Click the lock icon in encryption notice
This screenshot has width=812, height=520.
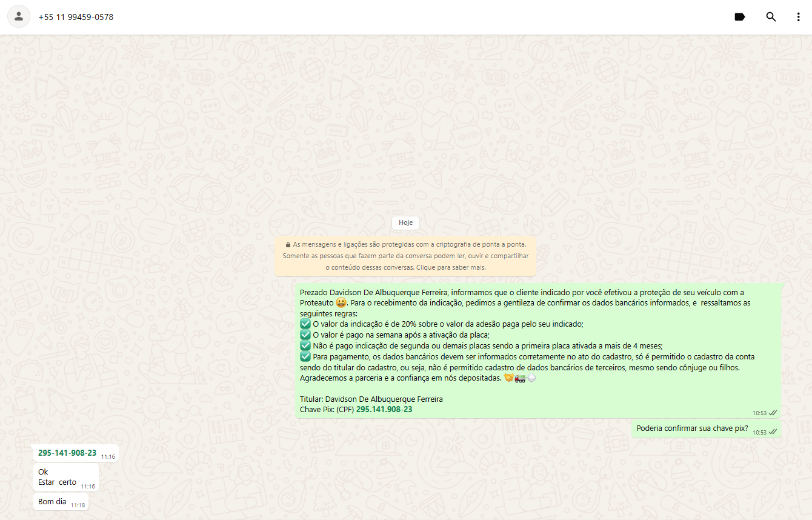(x=288, y=245)
